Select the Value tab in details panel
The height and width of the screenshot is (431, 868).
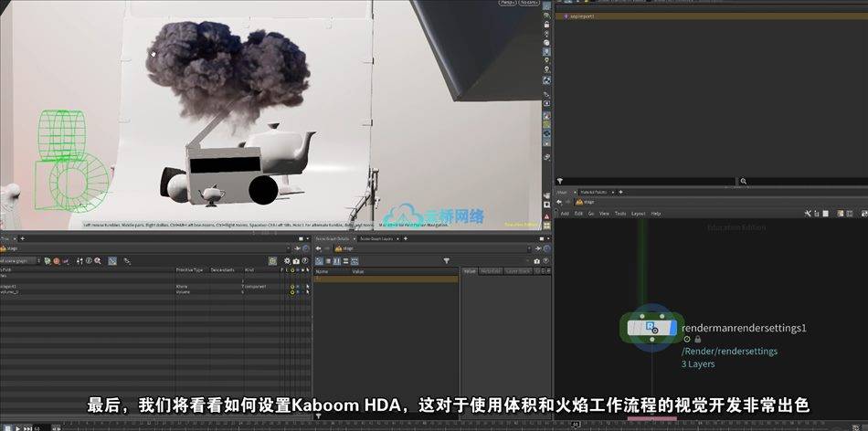[x=470, y=271]
